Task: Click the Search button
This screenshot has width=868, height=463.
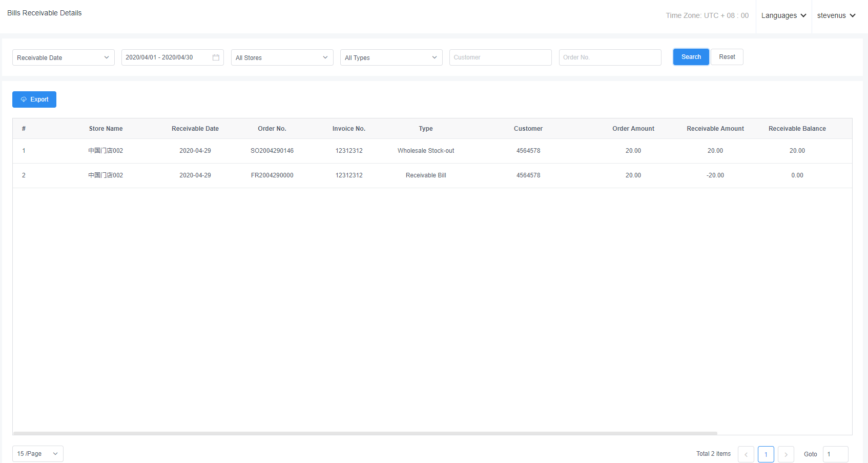Action: (691, 57)
